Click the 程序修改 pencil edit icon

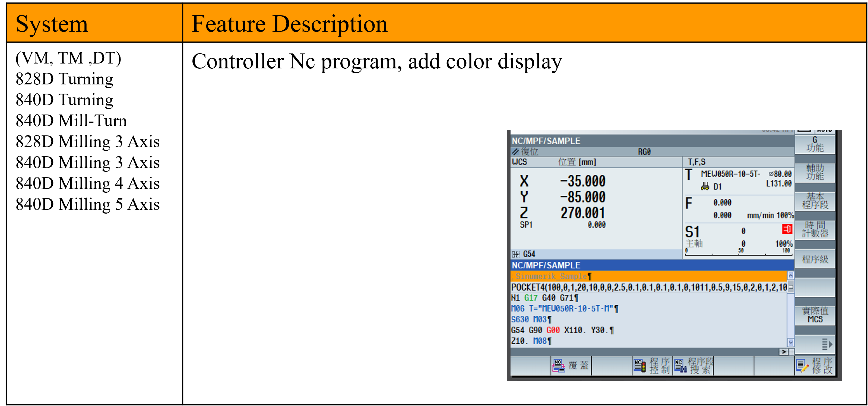tap(802, 365)
